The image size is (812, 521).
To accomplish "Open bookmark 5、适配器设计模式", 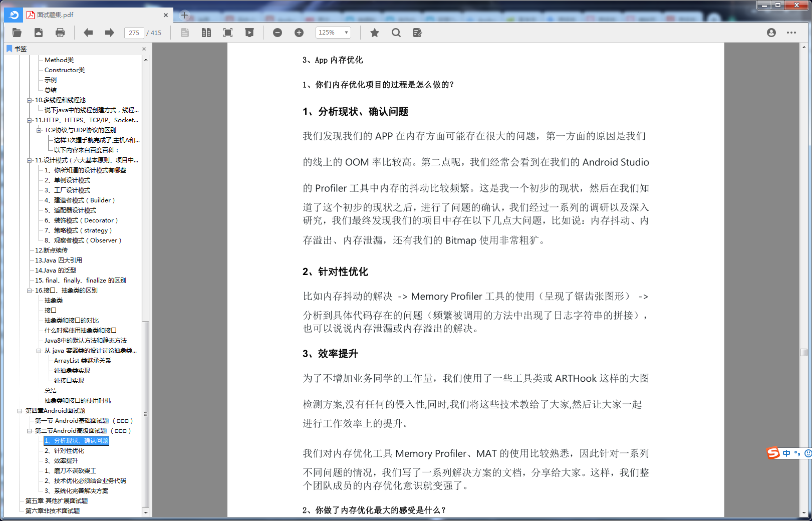I will [70, 210].
